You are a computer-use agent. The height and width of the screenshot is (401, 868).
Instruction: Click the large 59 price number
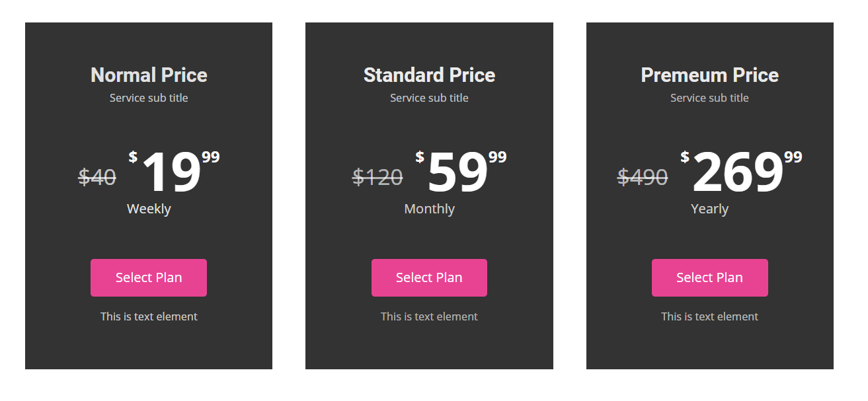[457, 172]
